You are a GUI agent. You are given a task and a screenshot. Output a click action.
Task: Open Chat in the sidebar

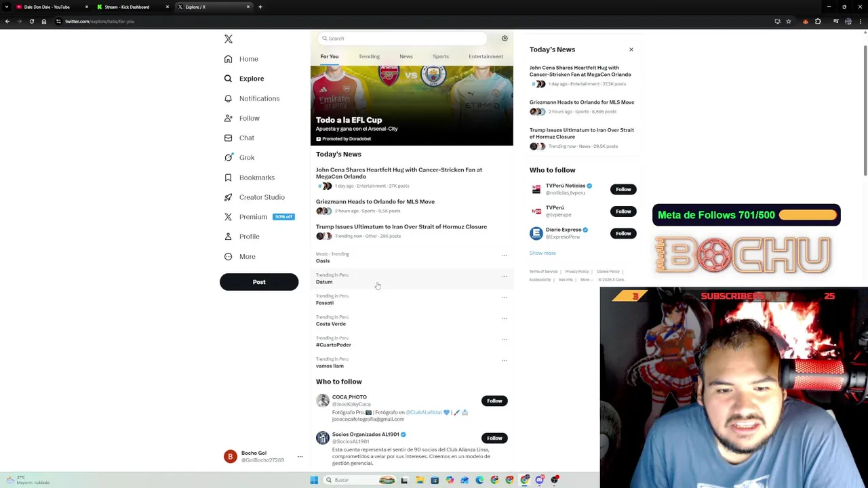point(239,138)
